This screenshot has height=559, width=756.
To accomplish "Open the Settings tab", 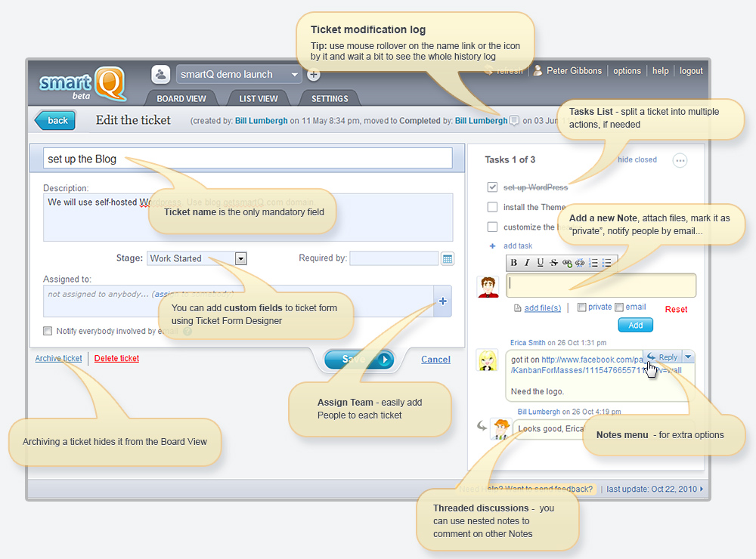I will [330, 98].
